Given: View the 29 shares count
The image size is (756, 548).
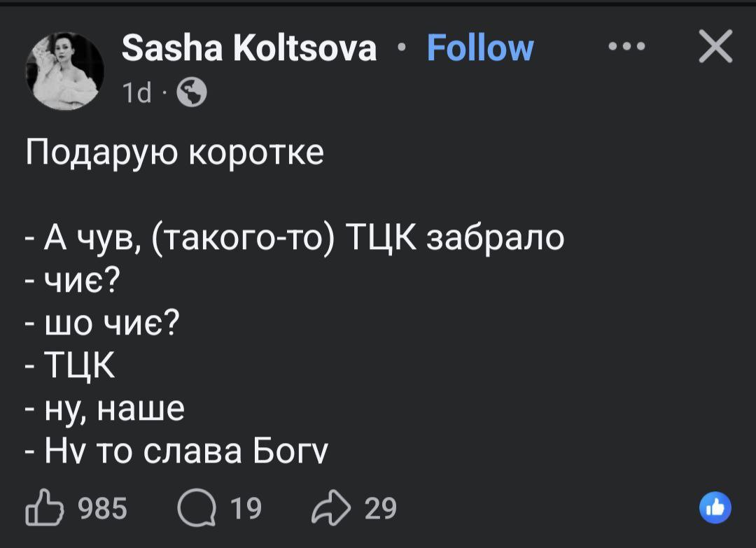Looking at the screenshot, I should 381,507.
